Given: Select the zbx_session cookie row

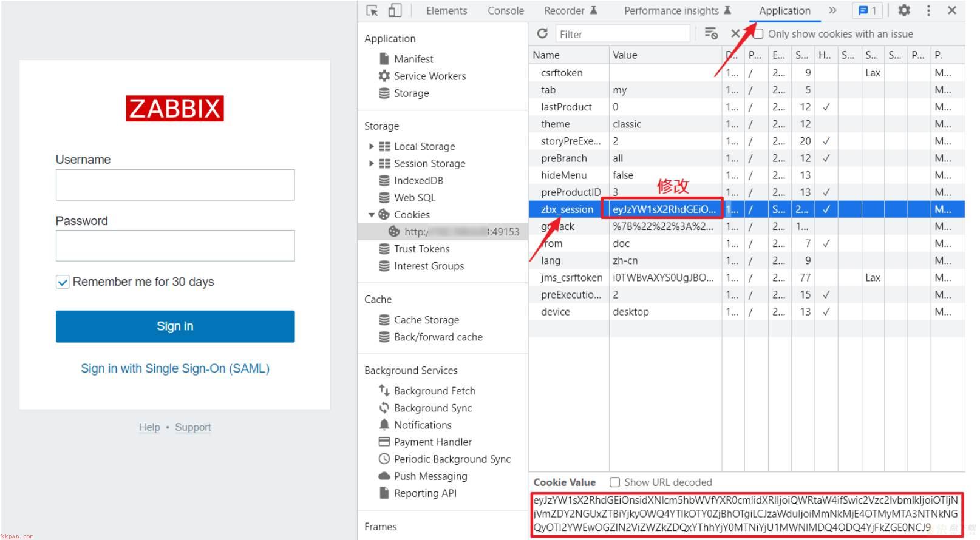Looking at the screenshot, I should point(746,209).
